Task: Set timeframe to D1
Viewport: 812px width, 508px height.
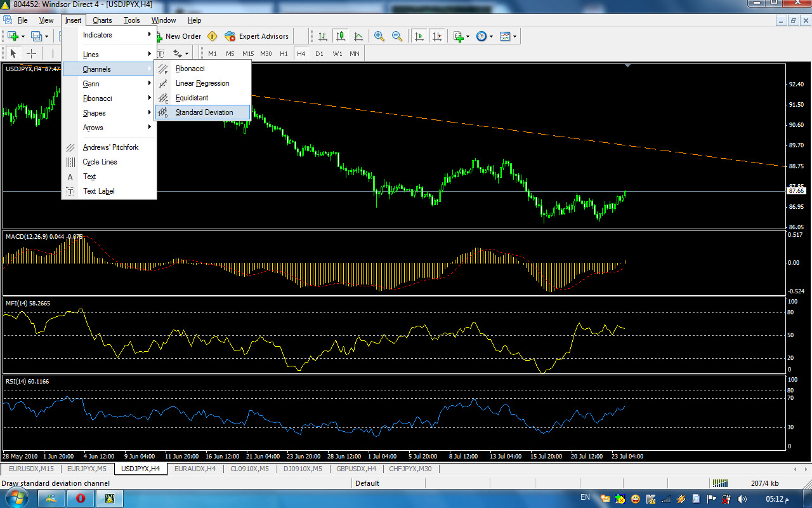Action: pyautogui.click(x=319, y=53)
